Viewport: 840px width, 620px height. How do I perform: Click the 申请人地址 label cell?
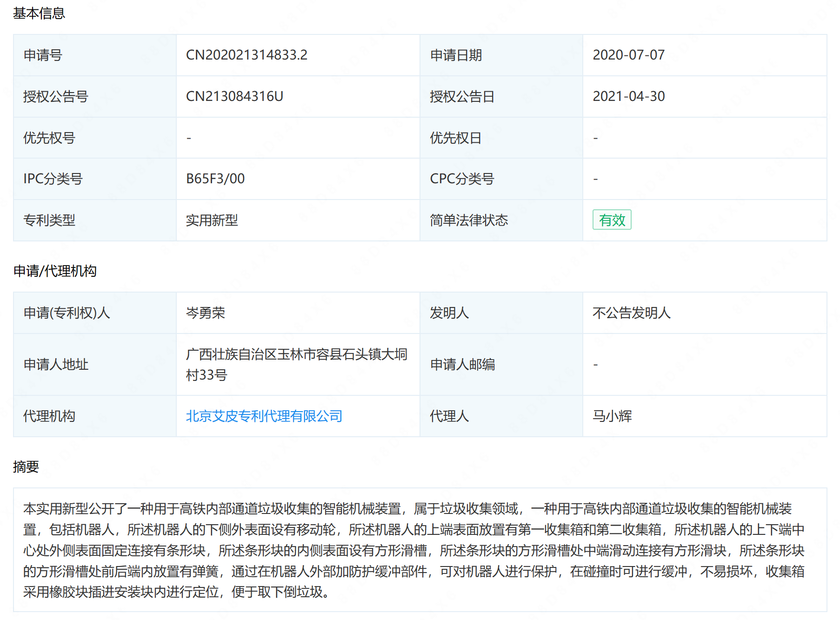pos(95,364)
